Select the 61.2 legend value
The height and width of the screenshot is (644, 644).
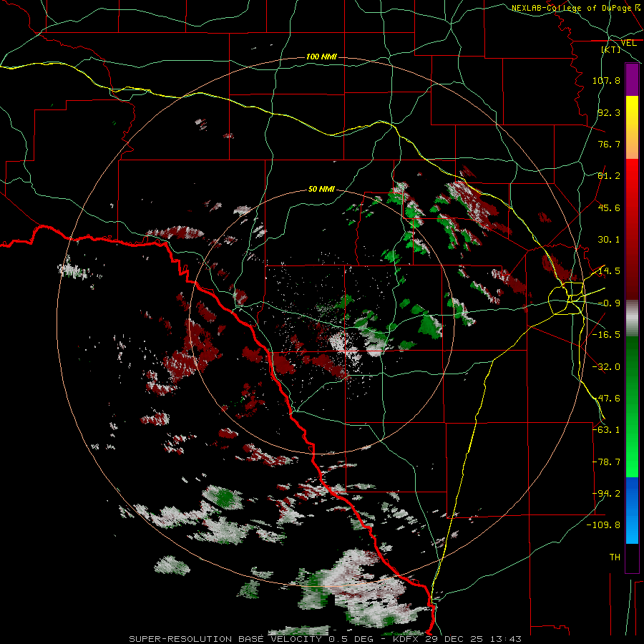[x=609, y=176]
